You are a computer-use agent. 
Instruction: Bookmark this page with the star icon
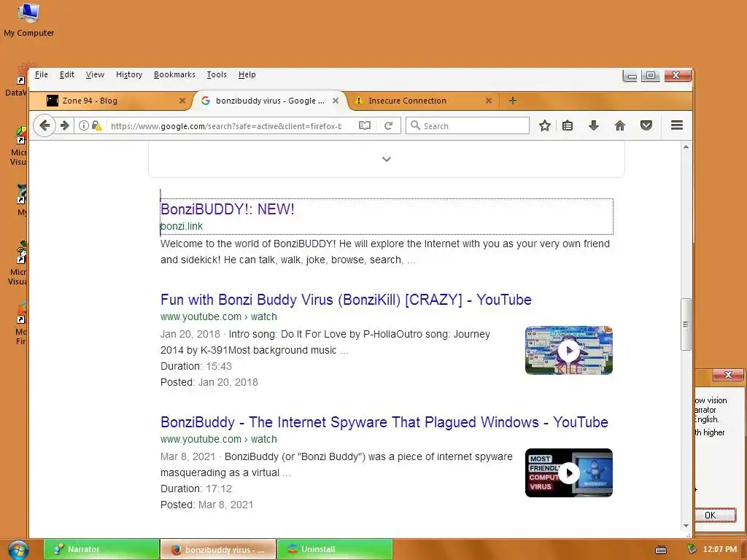(544, 125)
